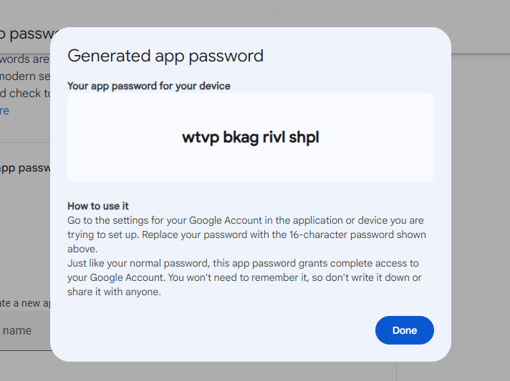Click the blue Done button

[404, 330]
